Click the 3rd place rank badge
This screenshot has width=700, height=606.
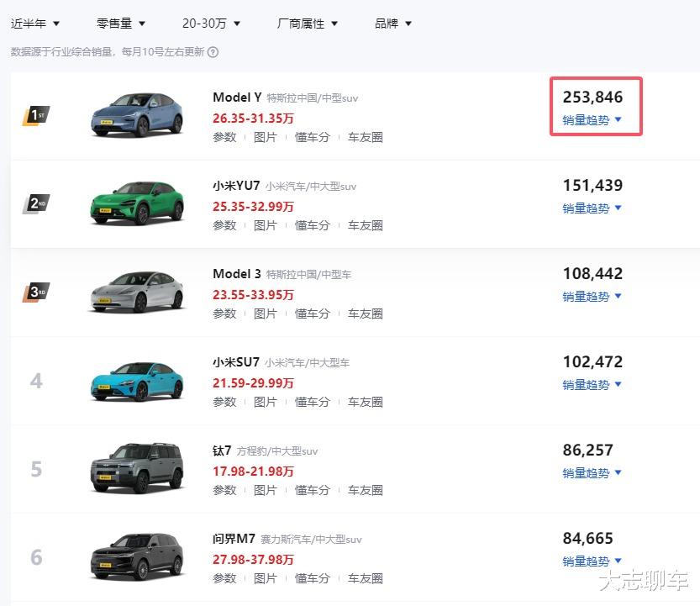36,292
